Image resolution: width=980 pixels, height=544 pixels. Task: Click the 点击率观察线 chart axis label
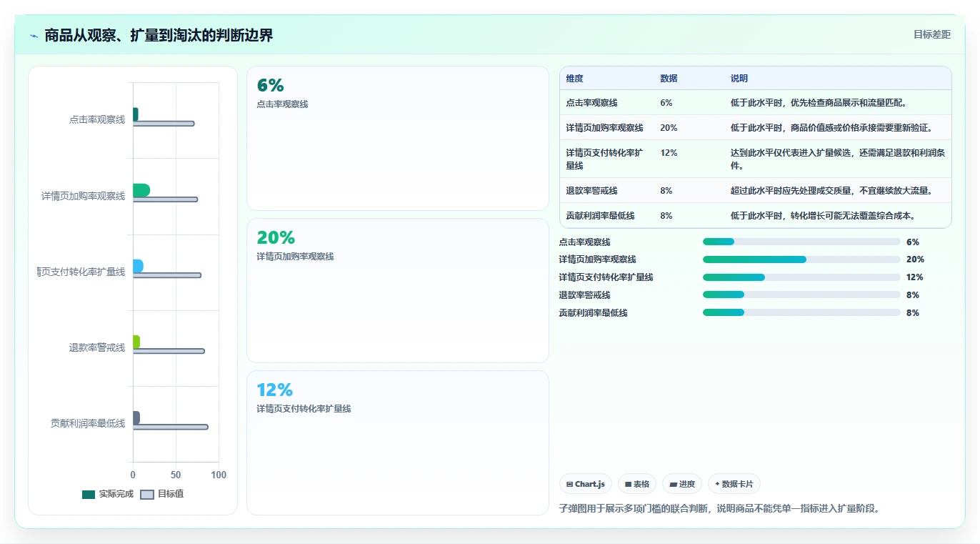(97, 120)
